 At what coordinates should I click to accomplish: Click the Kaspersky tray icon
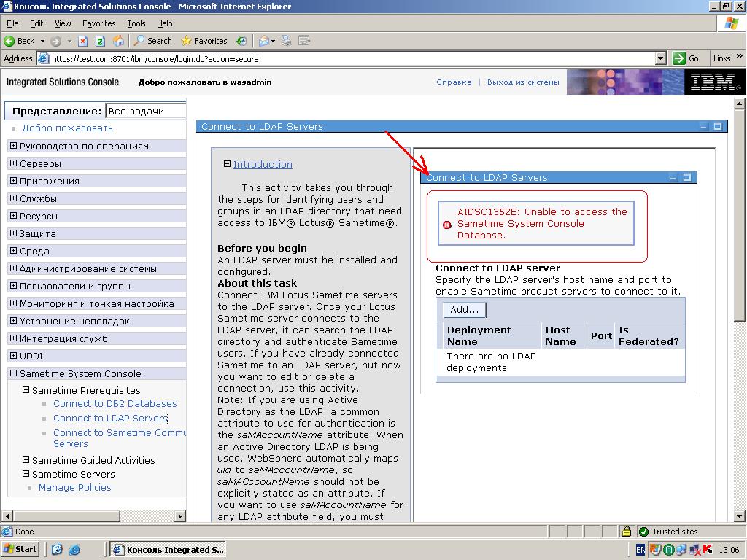point(707,550)
